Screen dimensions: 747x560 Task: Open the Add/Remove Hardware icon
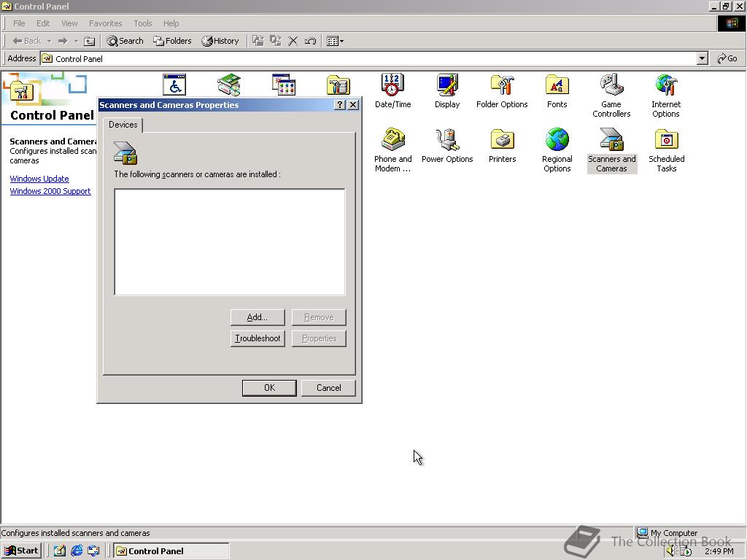[x=229, y=85]
